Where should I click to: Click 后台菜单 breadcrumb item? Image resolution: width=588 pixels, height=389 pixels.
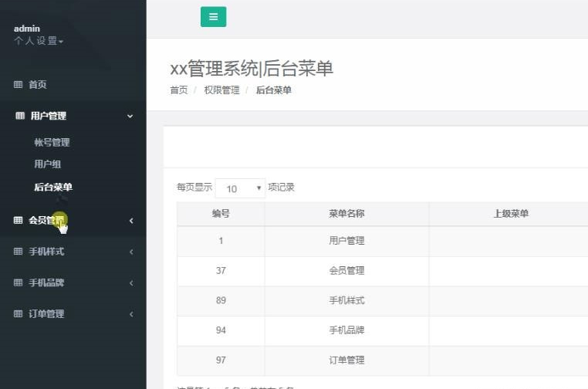(x=274, y=90)
